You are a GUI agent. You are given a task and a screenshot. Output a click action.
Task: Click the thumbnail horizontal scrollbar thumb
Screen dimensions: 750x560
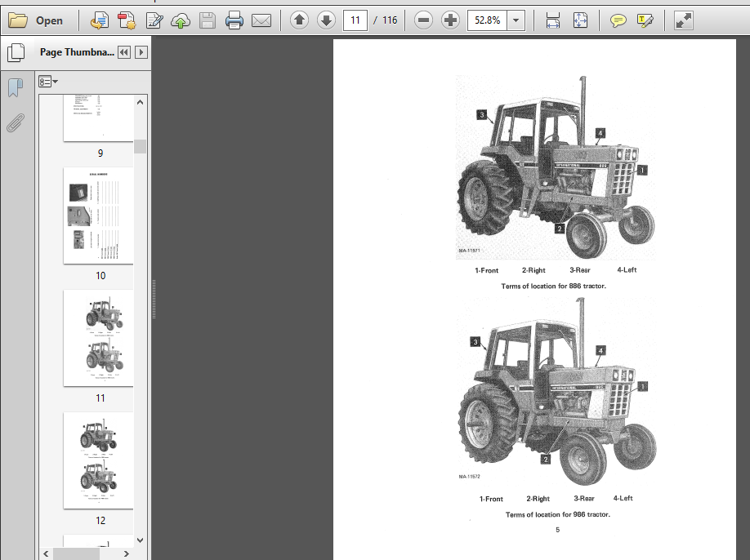(76, 553)
